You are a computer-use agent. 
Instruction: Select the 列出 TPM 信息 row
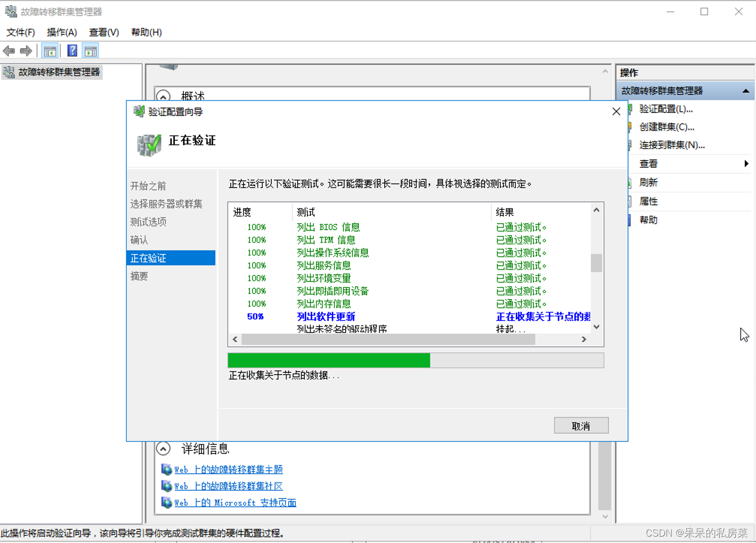(x=409, y=240)
